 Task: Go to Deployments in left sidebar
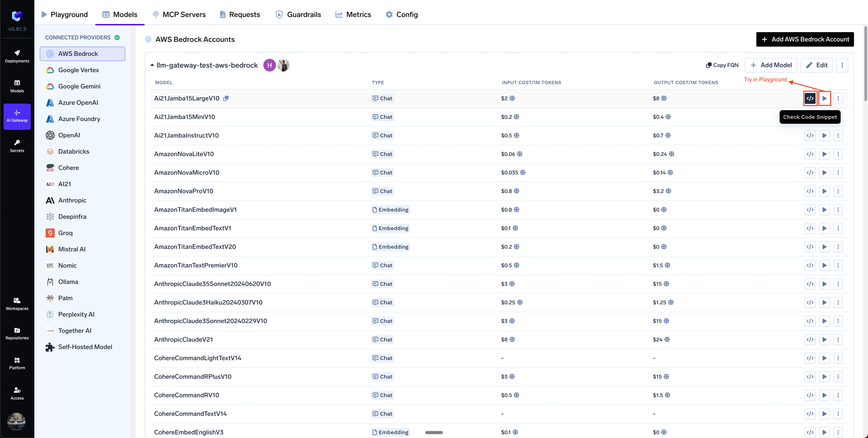tap(17, 56)
